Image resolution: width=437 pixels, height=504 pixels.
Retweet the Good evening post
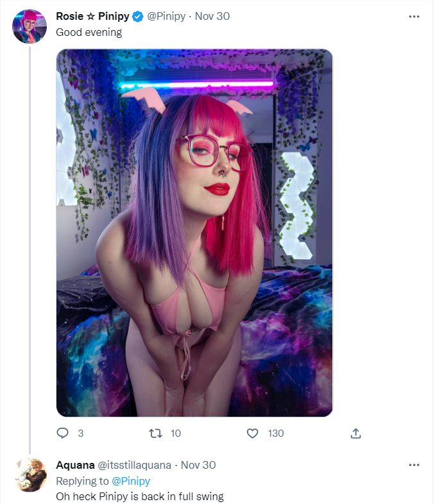[155, 433]
